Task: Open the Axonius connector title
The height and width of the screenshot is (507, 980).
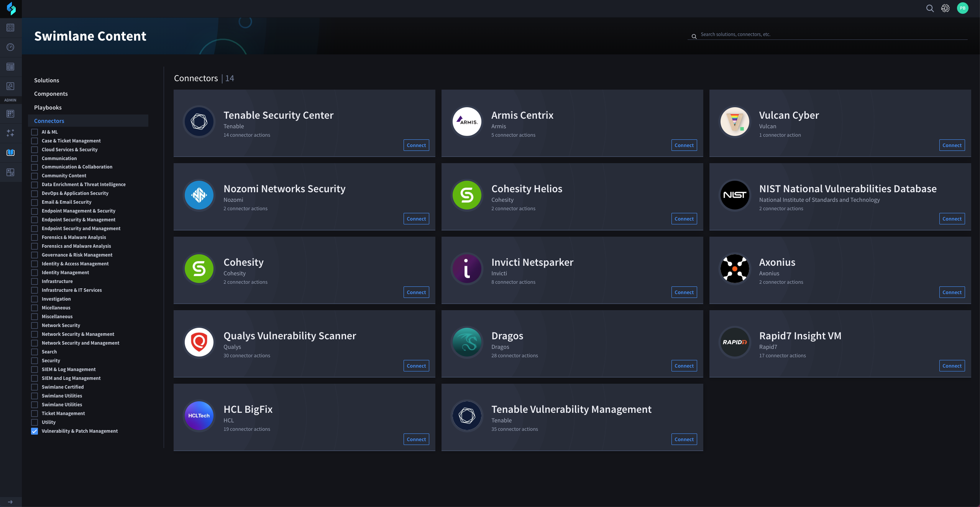Action: point(777,262)
